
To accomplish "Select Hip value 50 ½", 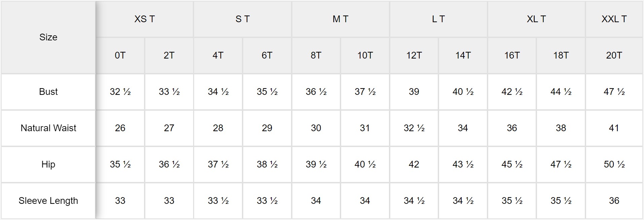I will [614, 164].
